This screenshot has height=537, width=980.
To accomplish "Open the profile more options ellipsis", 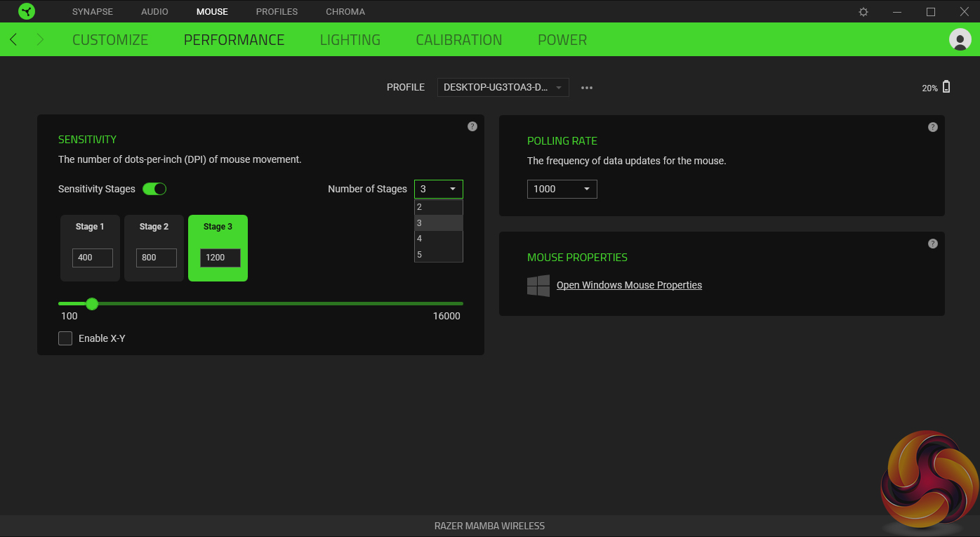I will point(587,88).
